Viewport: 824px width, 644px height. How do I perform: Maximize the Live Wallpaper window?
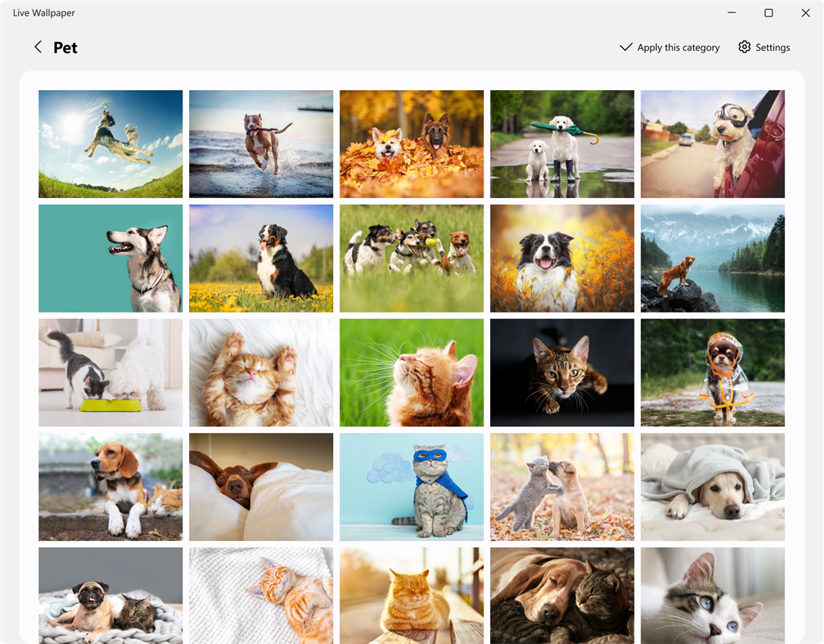[x=768, y=12]
